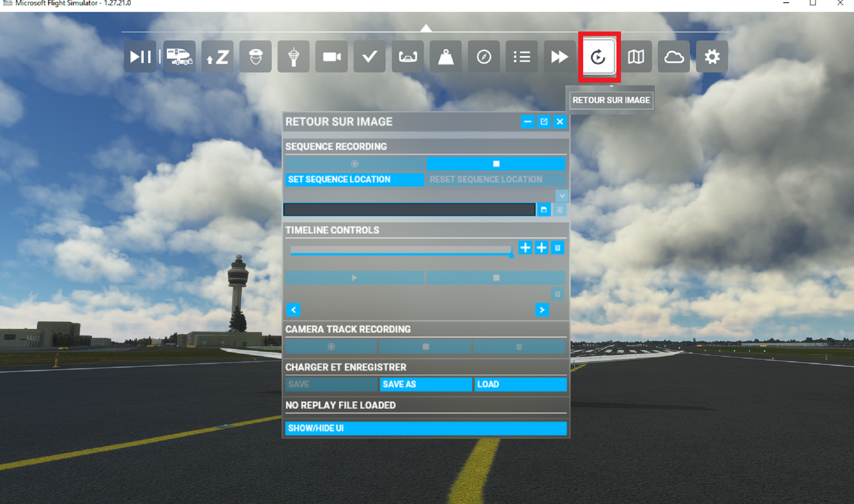
Task: Open the checklist checkmark icon
Action: (370, 56)
